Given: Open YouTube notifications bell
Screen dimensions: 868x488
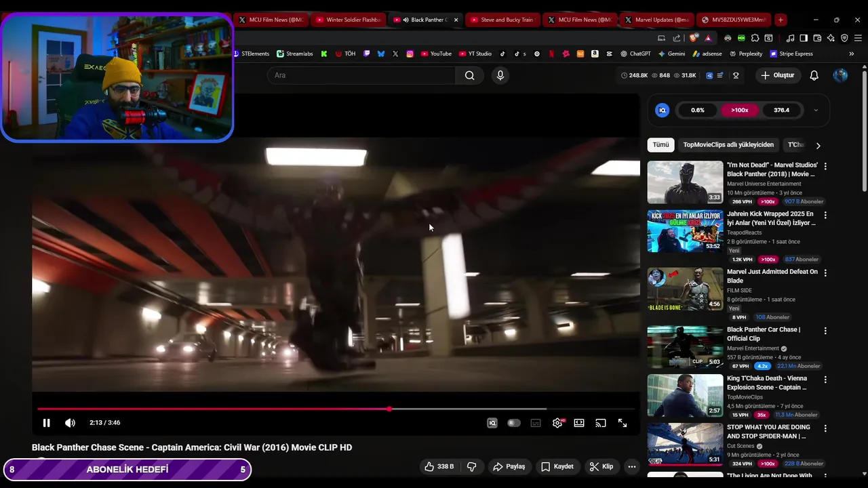Looking at the screenshot, I should pos(814,75).
